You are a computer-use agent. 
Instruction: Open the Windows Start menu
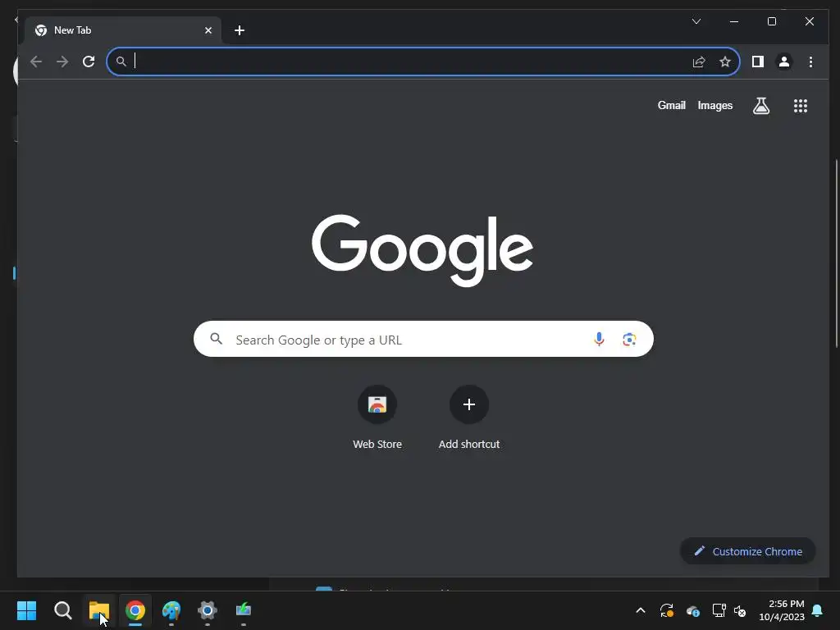point(26,610)
